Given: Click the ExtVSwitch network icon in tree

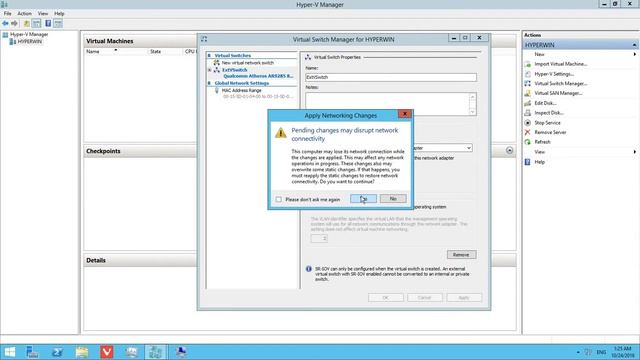Looking at the screenshot, I should (217, 70).
